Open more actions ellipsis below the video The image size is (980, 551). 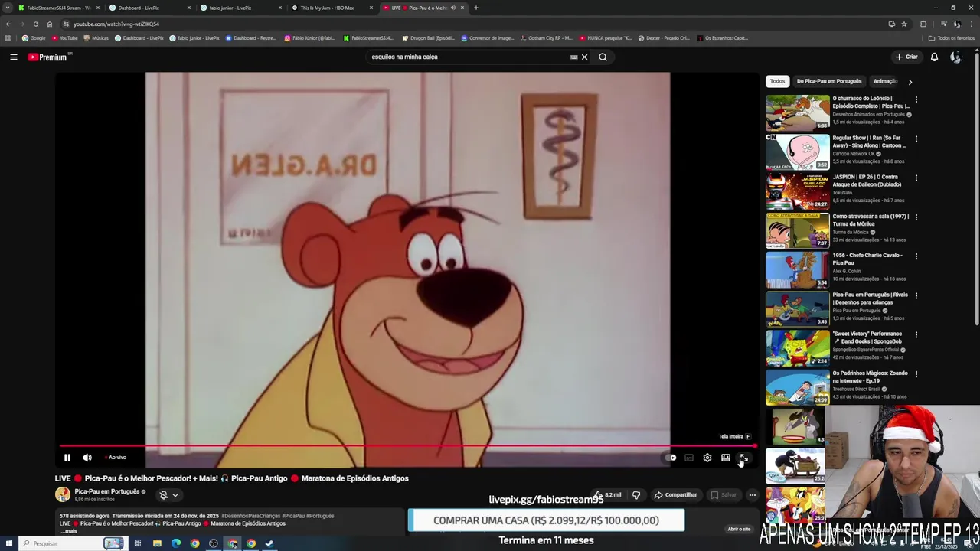click(752, 495)
